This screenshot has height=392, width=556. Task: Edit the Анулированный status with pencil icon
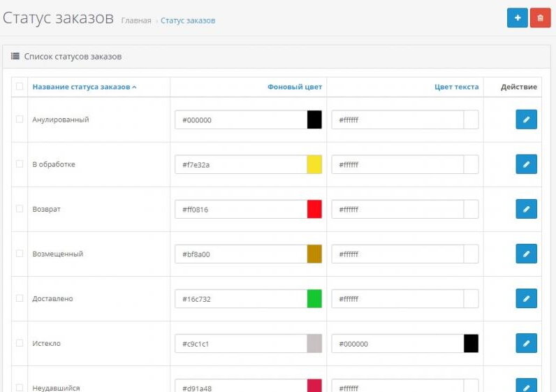coord(526,119)
